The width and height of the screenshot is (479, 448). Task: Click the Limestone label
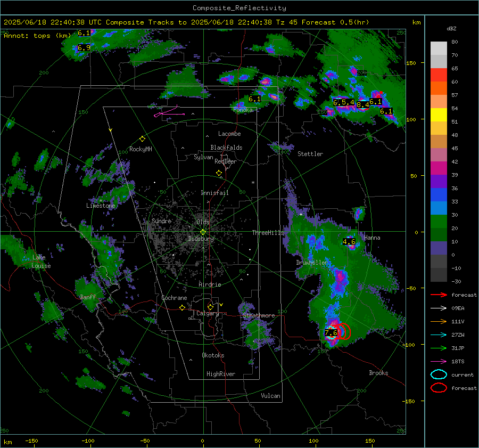point(101,206)
